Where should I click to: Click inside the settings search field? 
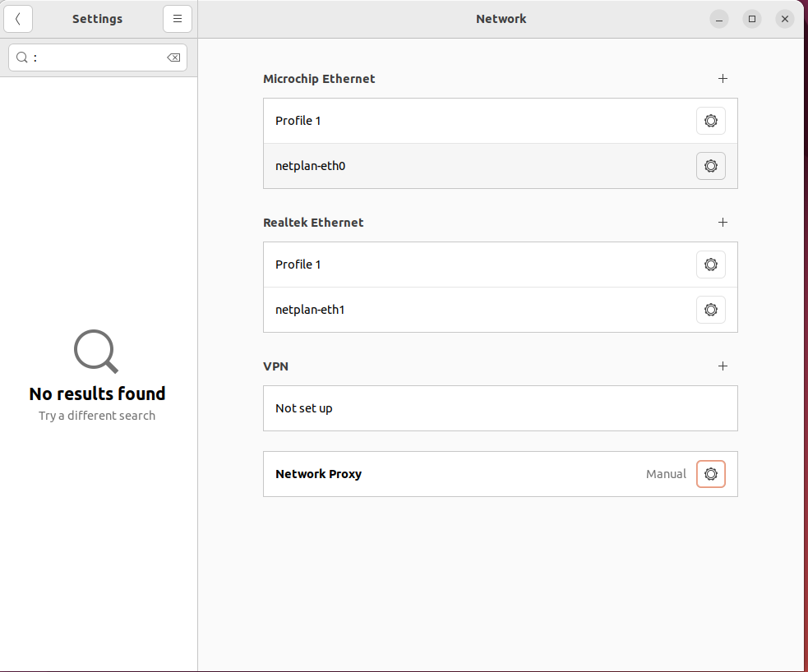click(x=97, y=58)
